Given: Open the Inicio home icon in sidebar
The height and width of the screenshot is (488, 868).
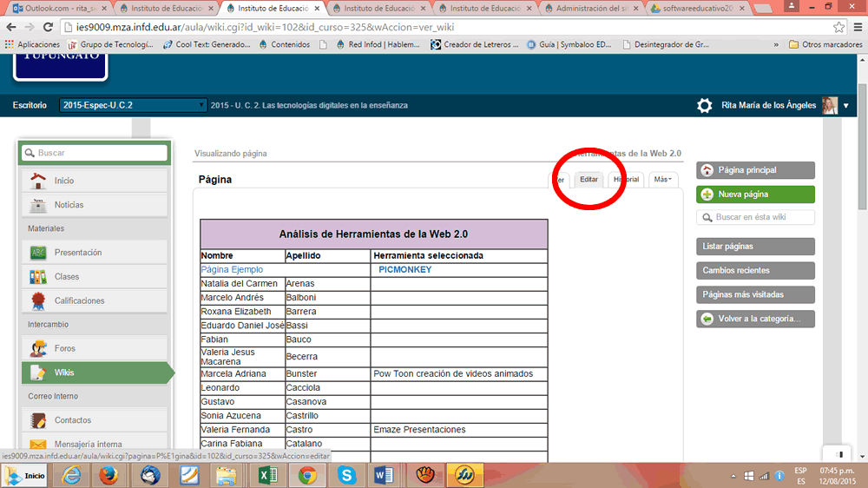Looking at the screenshot, I should point(37,181).
